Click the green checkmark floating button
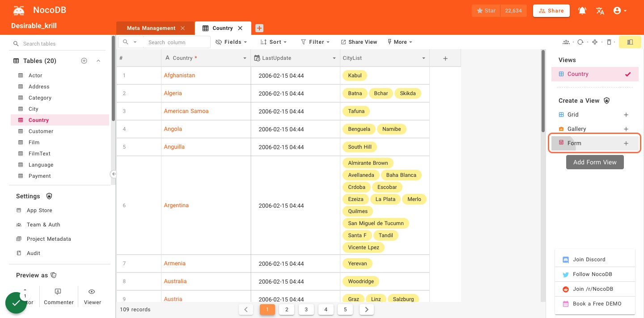This screenshot has height=318, width=644. [x=16, y=303]
